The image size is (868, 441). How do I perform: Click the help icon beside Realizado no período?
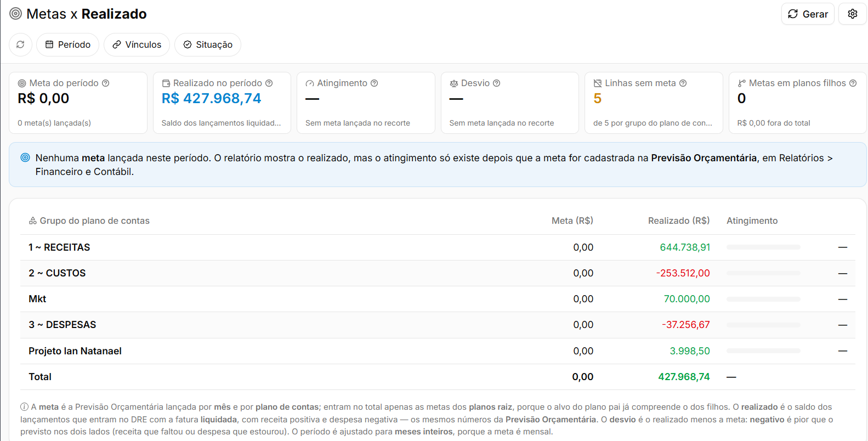pos(269,83)
